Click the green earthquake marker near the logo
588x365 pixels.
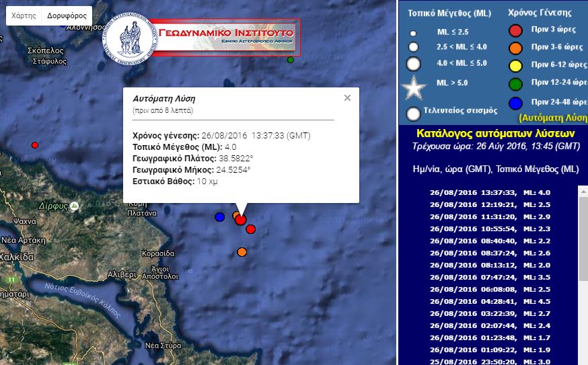[291, 60]
